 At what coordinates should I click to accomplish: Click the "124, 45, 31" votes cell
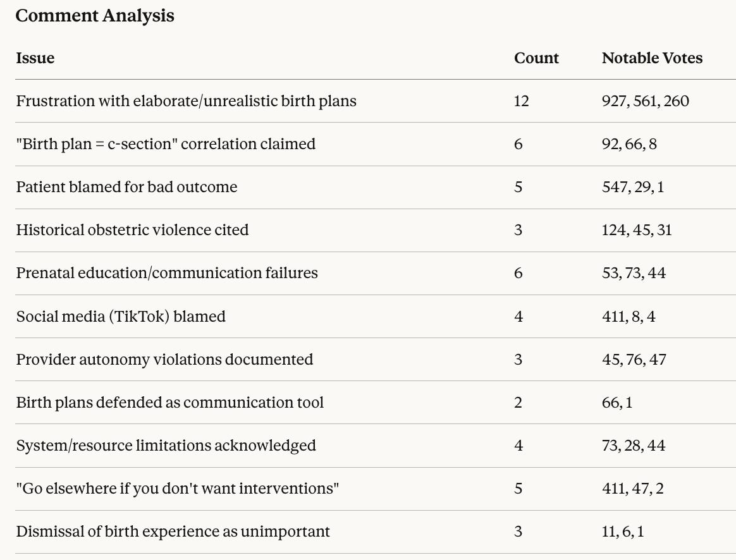(x=636, y=230)
